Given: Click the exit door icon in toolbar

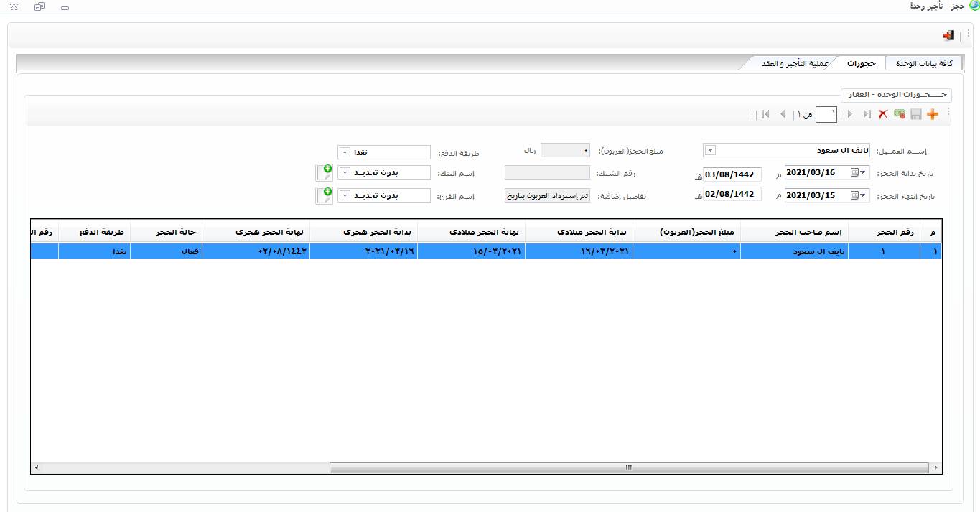Looking at the screenshot, I should 948,35.
